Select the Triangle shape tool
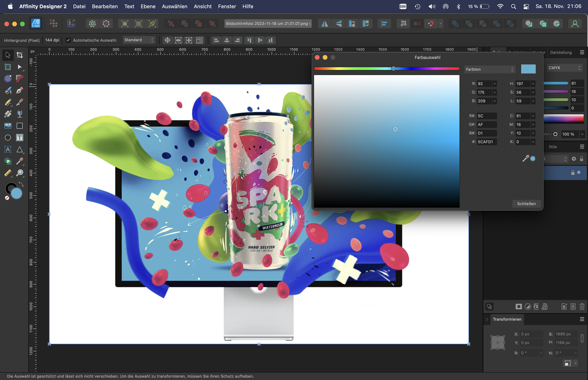Viewport: 588px width, 380px height. click(20, 149)
